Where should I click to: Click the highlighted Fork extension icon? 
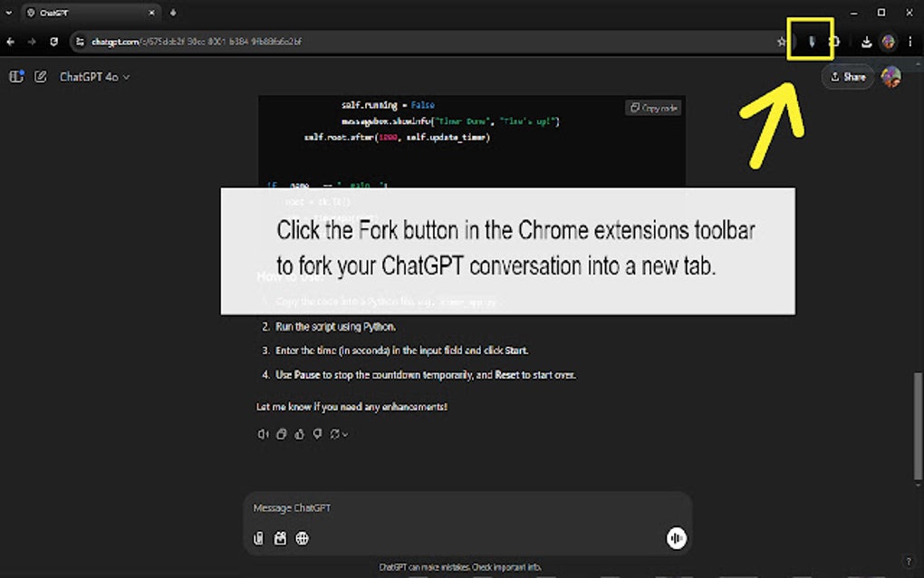(x=811, y=42)
